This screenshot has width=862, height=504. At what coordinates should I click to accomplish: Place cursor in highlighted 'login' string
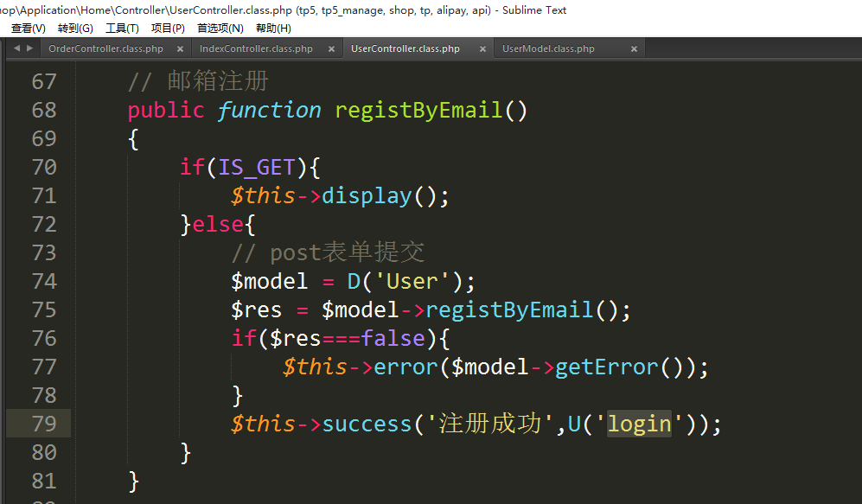tap(639, 424)
